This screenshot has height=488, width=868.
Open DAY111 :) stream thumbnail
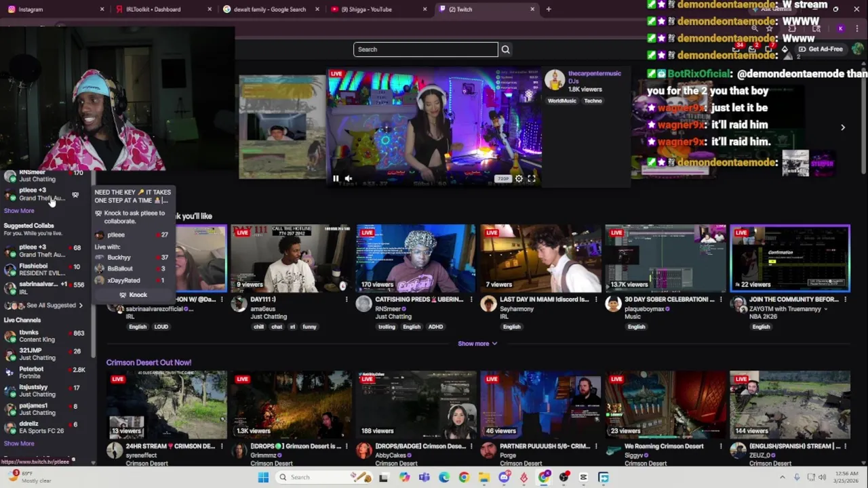point(291,259)
